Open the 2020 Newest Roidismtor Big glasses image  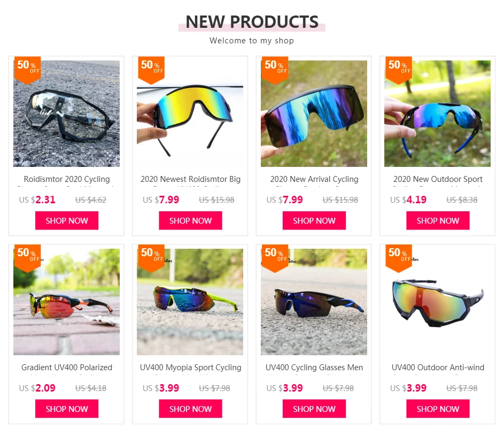190,113
